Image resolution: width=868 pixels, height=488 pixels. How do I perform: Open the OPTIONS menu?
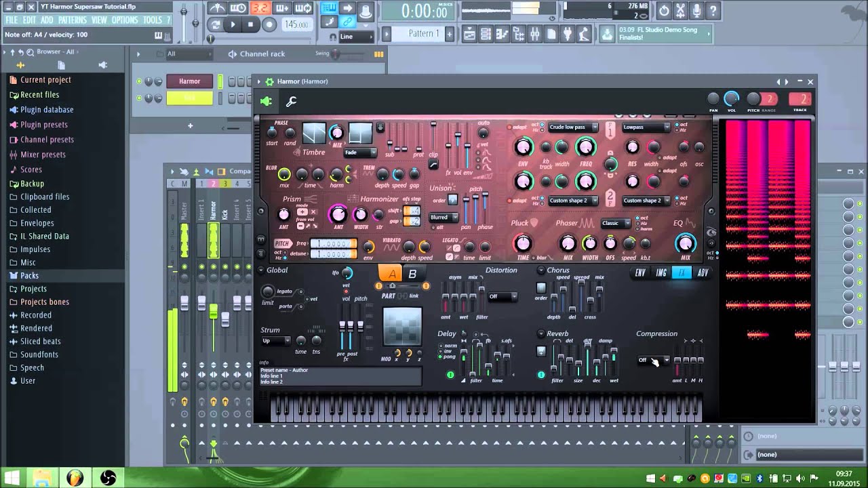[125, 20]
